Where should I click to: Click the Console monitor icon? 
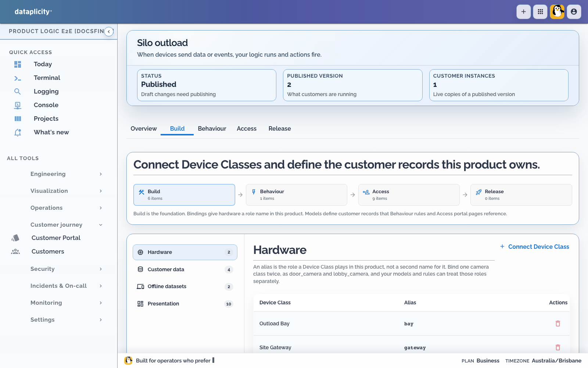coord(18,105)
